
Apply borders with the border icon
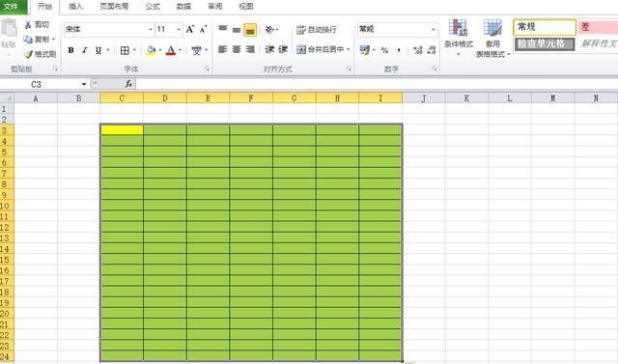[125, 50]
